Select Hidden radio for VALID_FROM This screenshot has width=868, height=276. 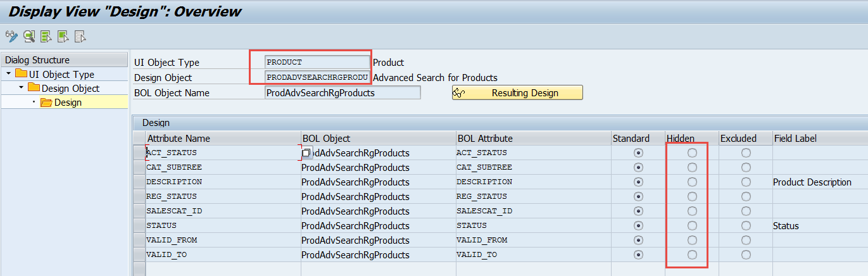click(x=692, y=240)
